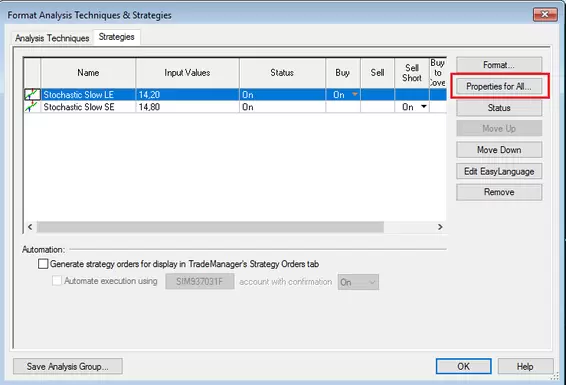The image size is (566, 385).
Task: Click left arrow of horizontal scrollbar
Action: pos(30,227)
